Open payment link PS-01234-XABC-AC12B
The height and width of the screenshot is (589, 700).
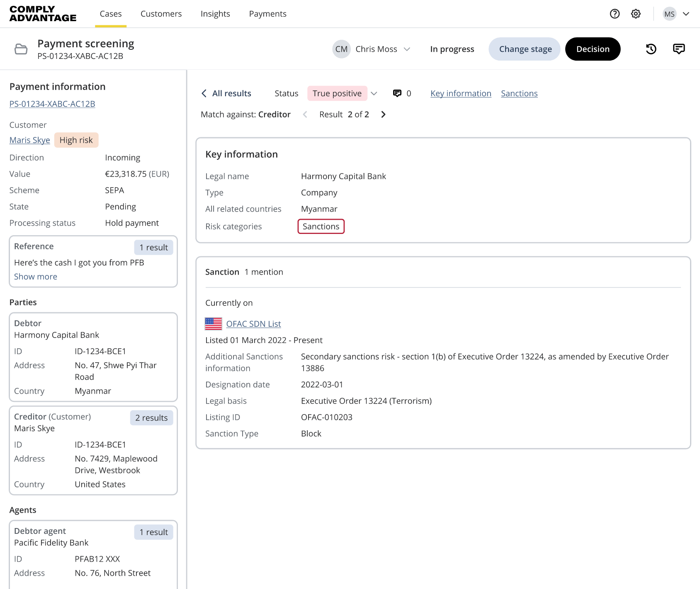(52, 104)
